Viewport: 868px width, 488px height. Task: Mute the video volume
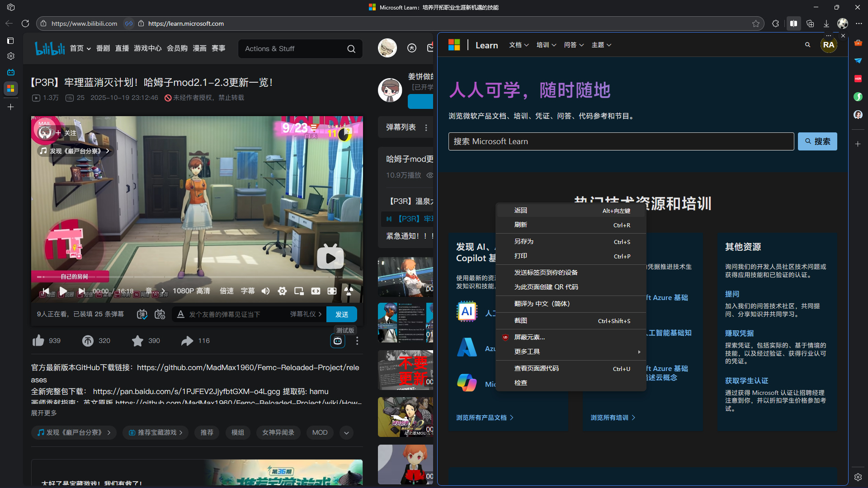pos(265,291)
